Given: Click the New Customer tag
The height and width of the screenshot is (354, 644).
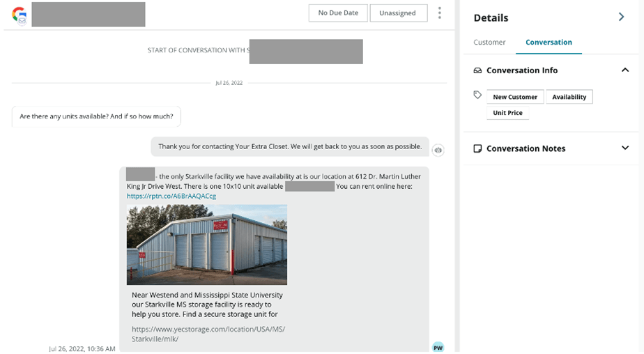Looking at the screenshot, I should coord(515,97).
